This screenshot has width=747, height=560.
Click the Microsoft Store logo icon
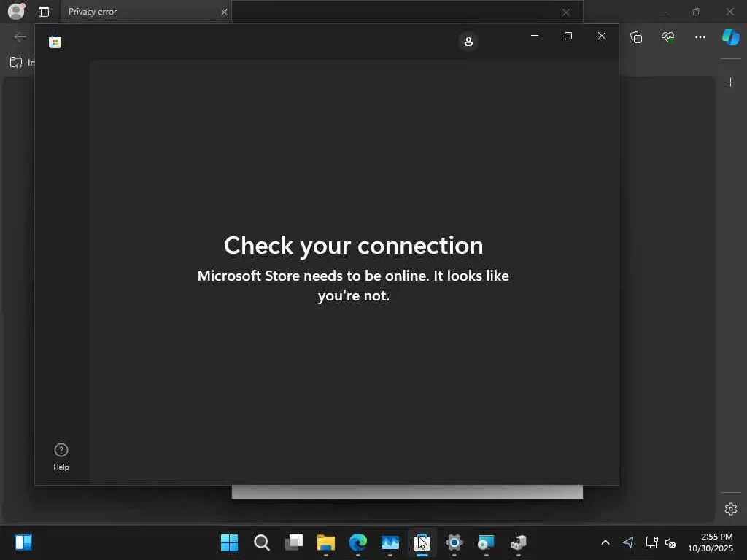[55, 42]
